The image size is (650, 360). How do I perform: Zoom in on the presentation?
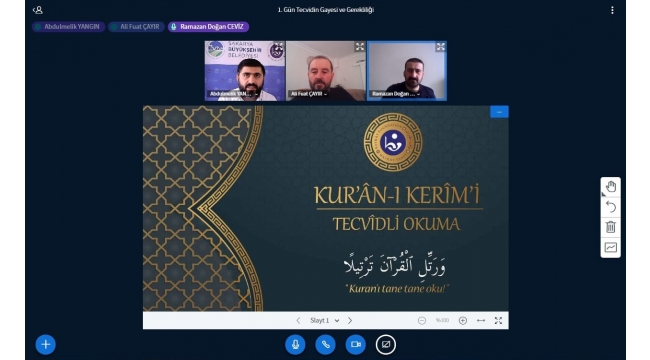[x=463, y=321]
